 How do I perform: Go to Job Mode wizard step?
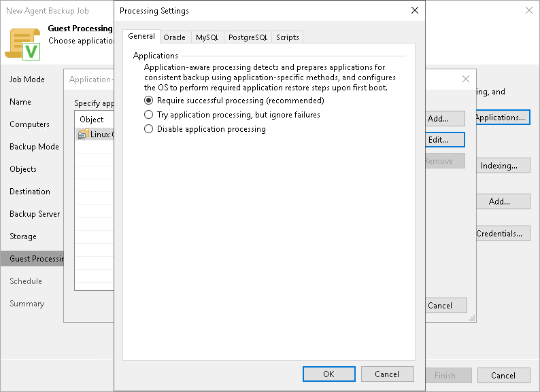tap(27, 79)
